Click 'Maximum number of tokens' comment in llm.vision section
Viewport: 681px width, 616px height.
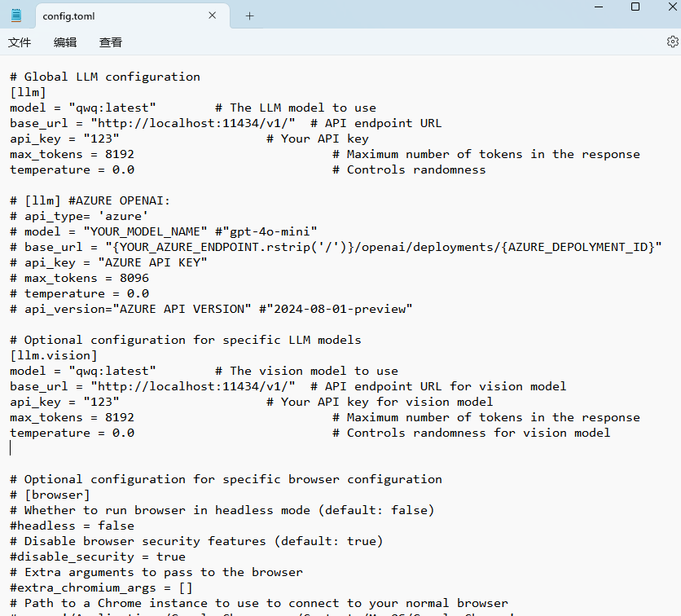(486, 417)
